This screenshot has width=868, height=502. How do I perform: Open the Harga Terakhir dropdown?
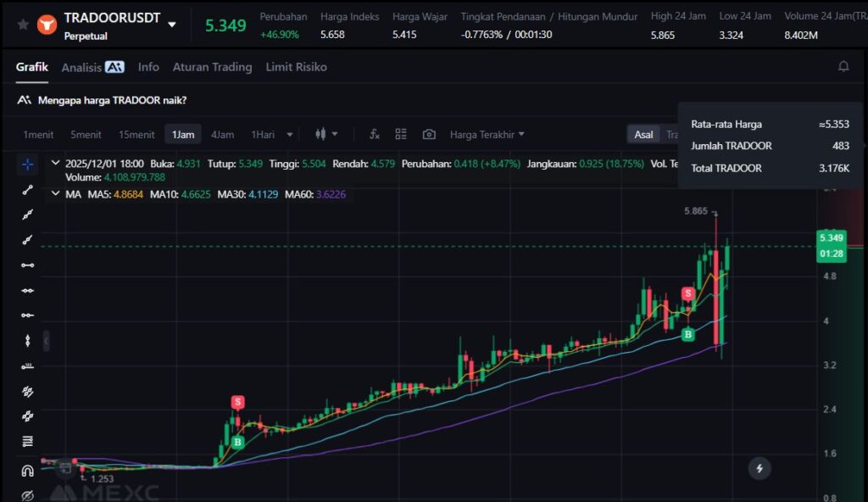(487, 134)
